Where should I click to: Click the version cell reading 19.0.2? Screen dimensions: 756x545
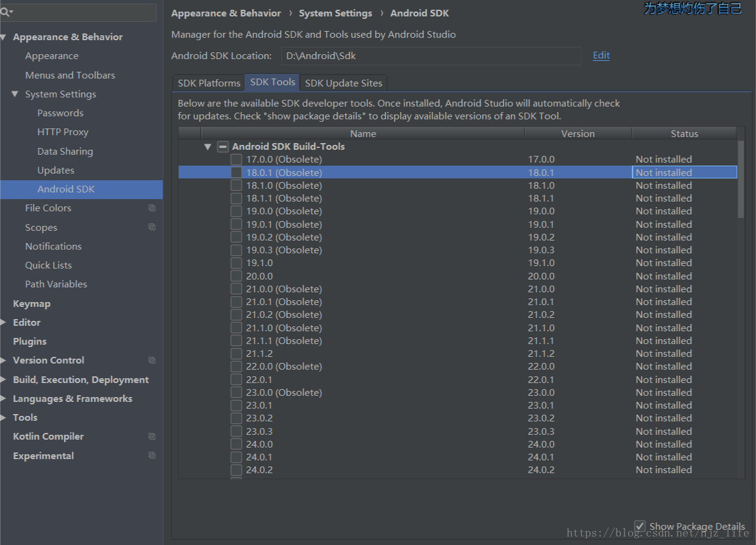point(541,237)
